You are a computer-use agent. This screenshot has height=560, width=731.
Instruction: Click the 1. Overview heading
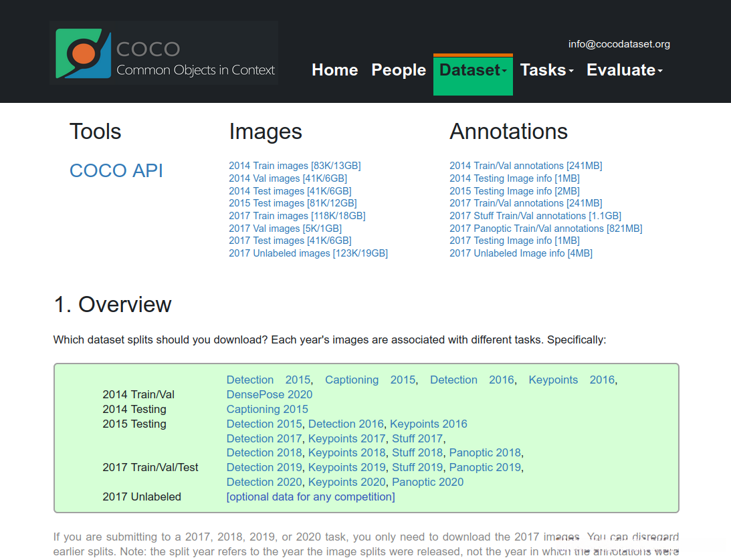point(112,305)
